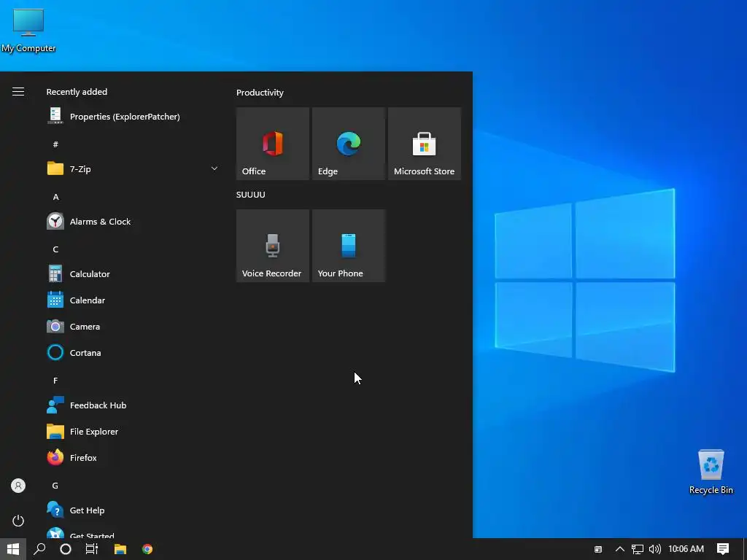Select the Recycle Bin desktop icon

pyautogui.click(x=711, y=472)
